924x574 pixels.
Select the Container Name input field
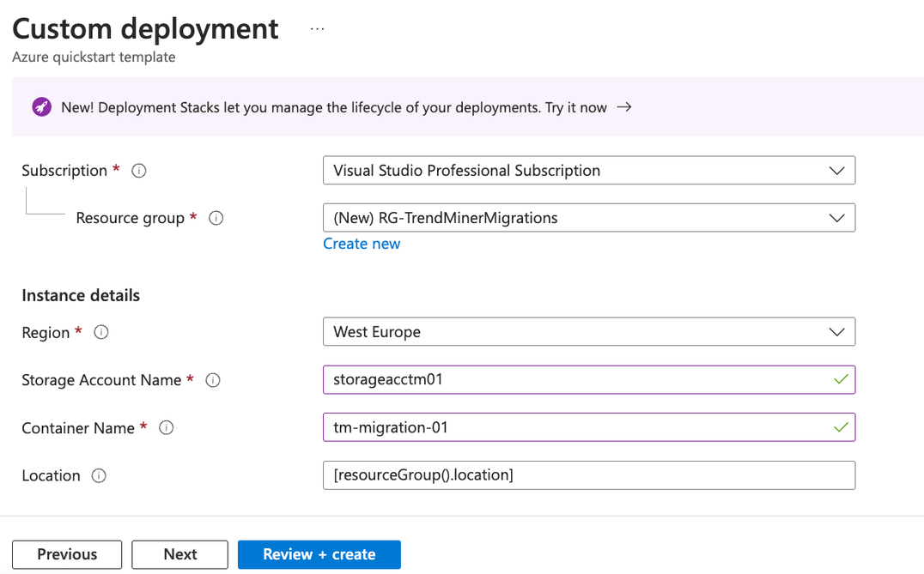click(x=515, y=427)
